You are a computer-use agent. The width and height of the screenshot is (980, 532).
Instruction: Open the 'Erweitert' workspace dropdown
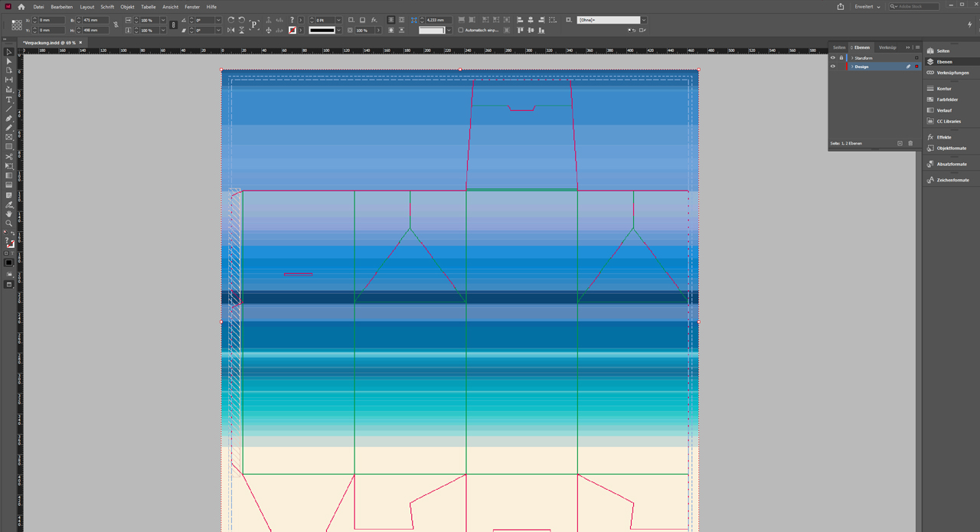(x=868, y=6)
